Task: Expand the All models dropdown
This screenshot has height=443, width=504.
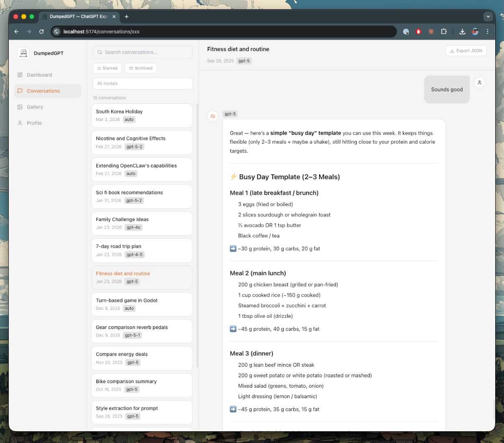Action: point(142,83)
